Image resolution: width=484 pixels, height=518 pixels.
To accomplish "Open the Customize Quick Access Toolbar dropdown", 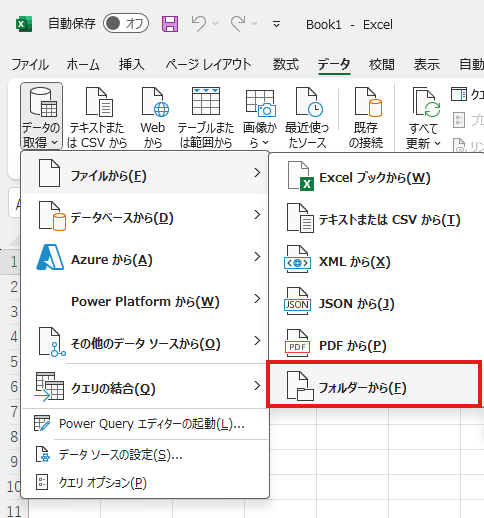I will click(x=276, y=24).
